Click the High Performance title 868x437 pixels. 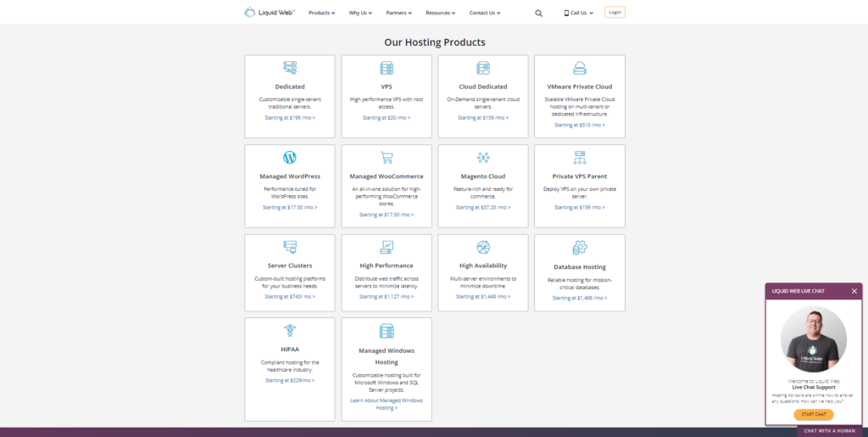coord(387,266)
